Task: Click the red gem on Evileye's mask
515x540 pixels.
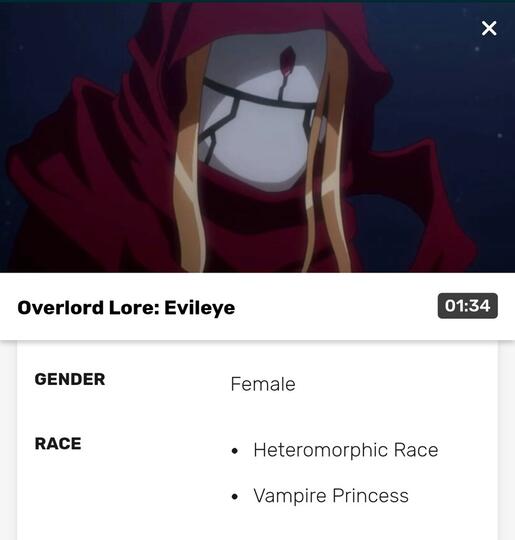Action: coord(286,61)
